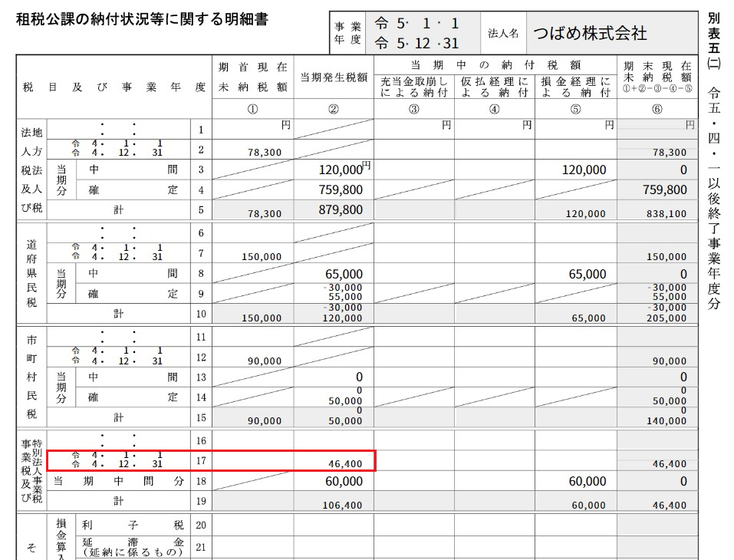Click the 道府県民税 section label
This screenshot has height=560, width=734.
click(31, 273)
